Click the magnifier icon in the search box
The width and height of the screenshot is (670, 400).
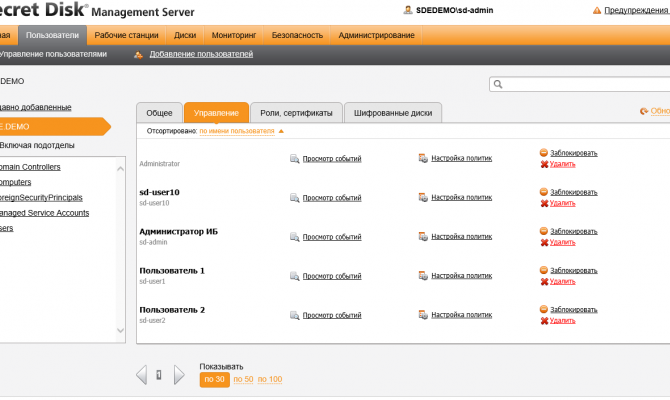[498, 84]
